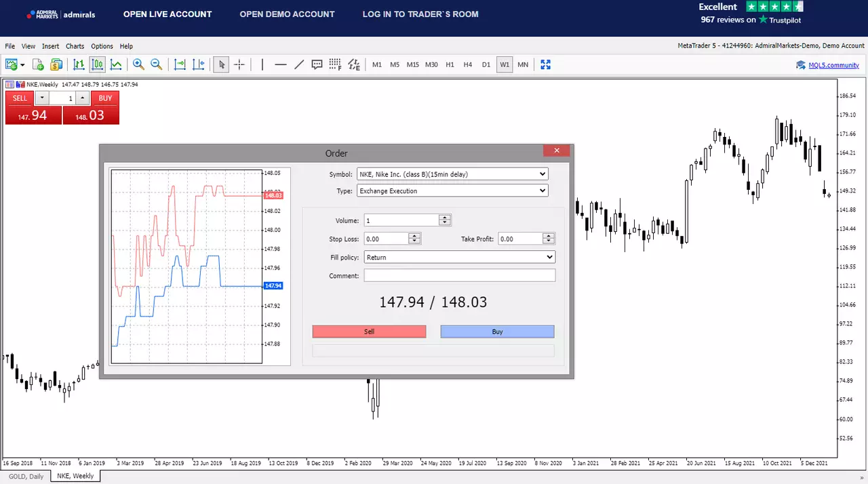Switch chart to candlesticks type
Image resolution: width=868 pixels, height=484 pixels.
[x=97, y=64]
